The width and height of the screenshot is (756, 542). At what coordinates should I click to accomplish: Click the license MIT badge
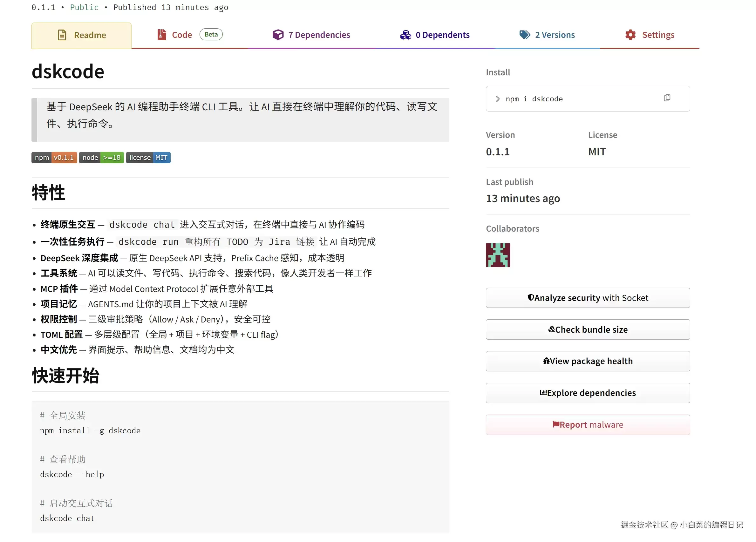click(x=148, y=158)
